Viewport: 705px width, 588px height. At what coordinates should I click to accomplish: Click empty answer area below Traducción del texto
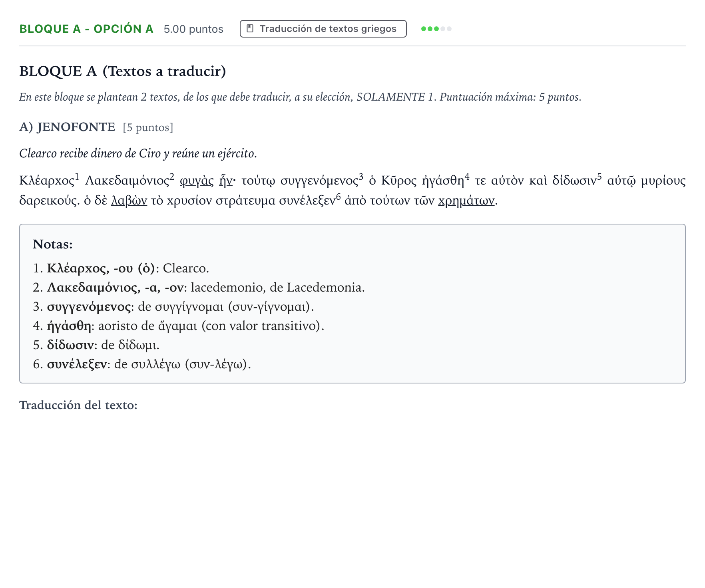pyautogui.click(x=352, y=479)
